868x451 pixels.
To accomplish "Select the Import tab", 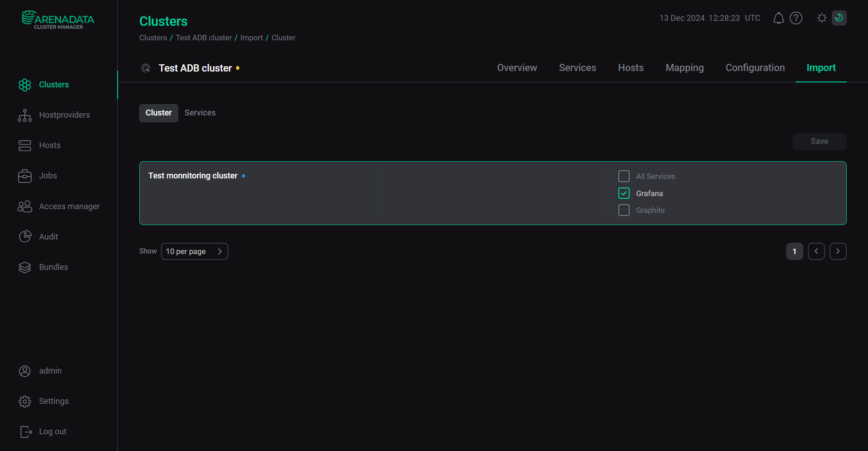I will [821, 68].
